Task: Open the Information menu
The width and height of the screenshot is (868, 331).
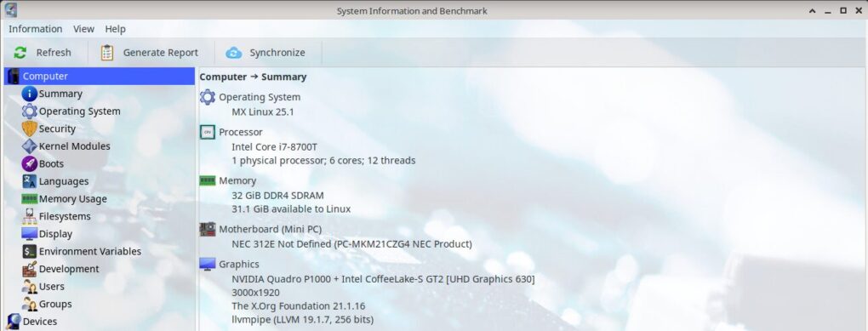Action: 36,29
